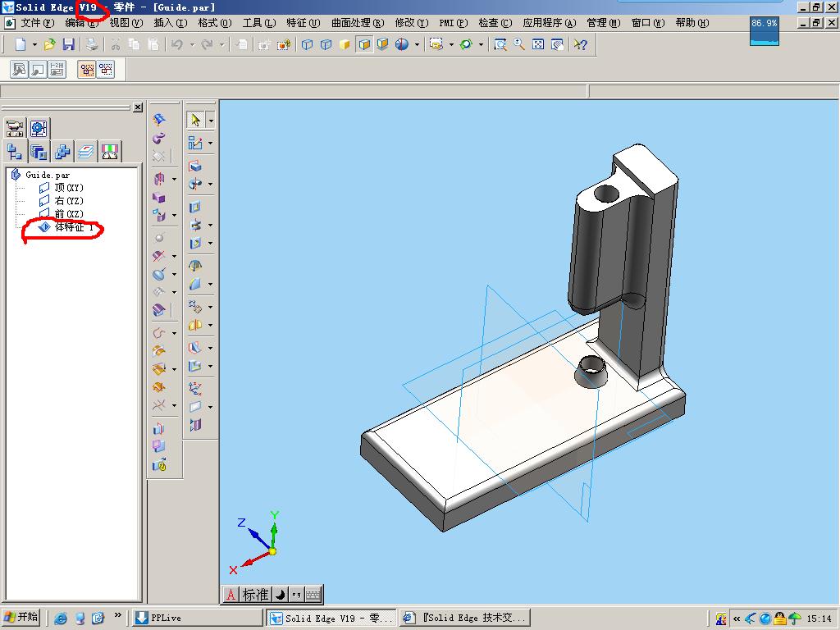Open the dropdown arrow beside New document

(34, 44)
